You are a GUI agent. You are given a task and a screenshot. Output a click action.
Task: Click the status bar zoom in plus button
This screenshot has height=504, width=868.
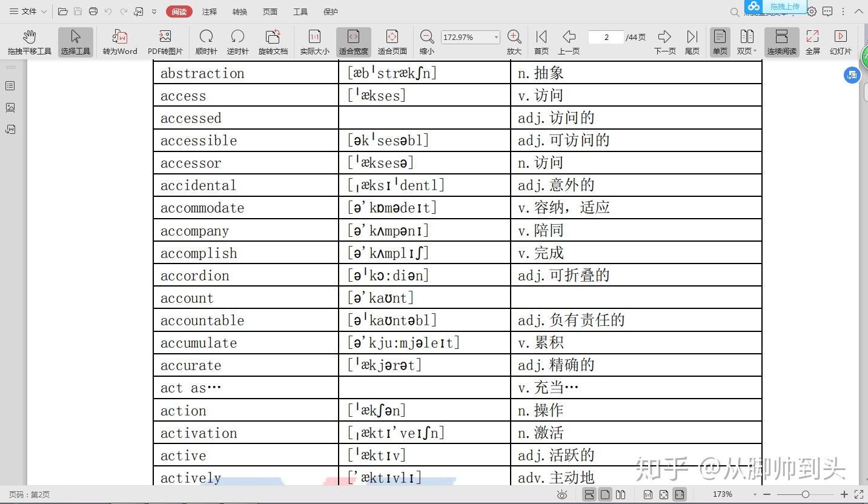pyautogui.click(x=844, y=495)
